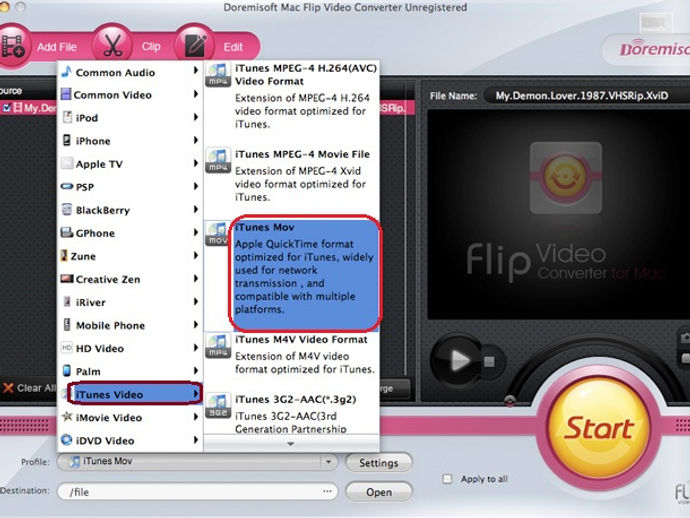Click the snapshot camera icon
The height and width of the screenshot is (518, 690).
[x=685, y=338]
